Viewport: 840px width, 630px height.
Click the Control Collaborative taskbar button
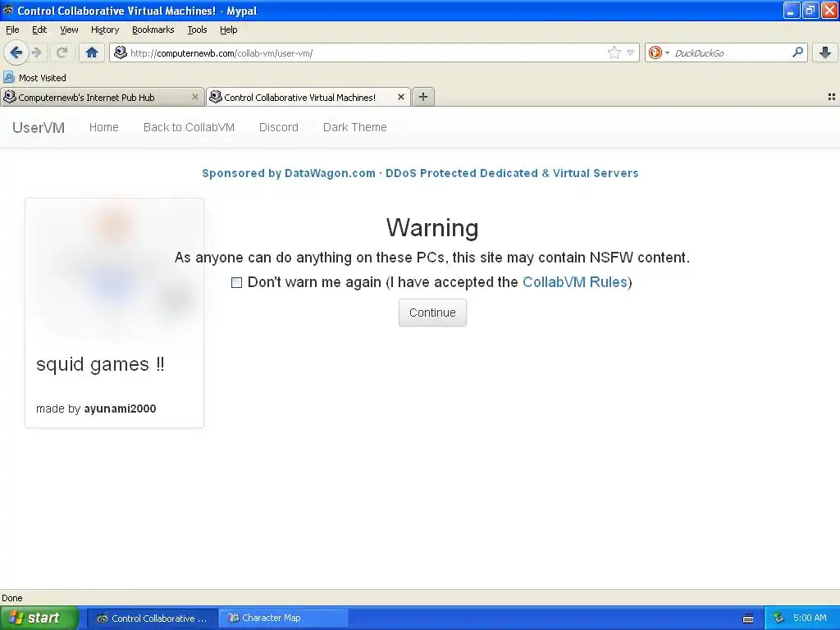152,618
